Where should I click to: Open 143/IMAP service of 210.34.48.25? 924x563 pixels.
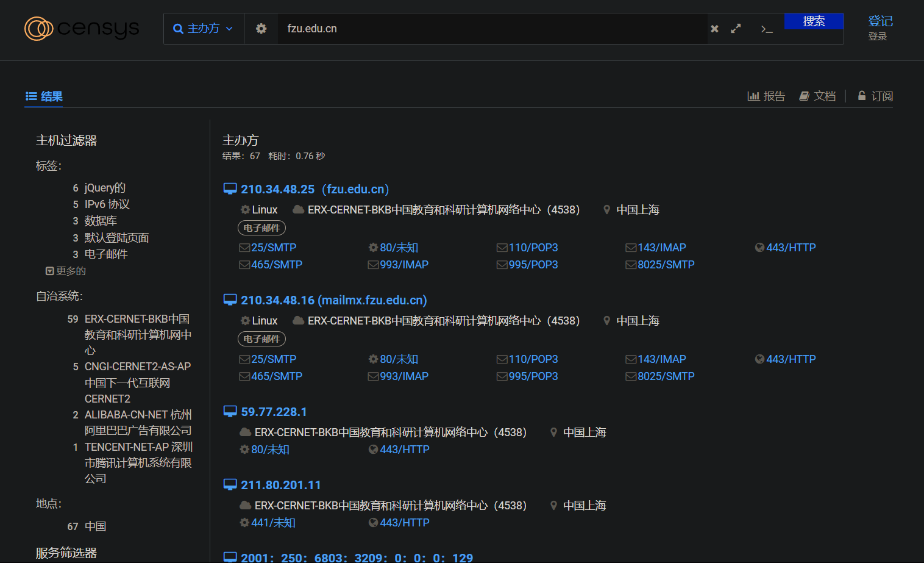click(x=656, y=248)
